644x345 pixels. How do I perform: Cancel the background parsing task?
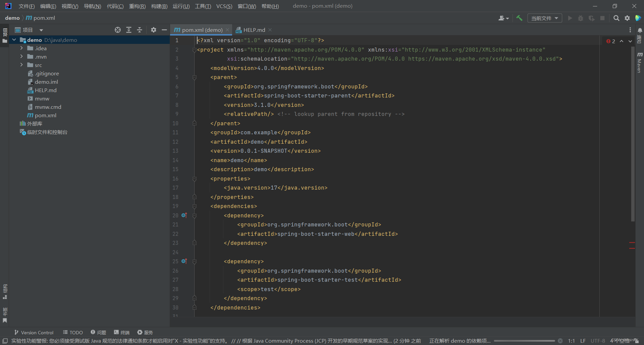coord(560,341)
